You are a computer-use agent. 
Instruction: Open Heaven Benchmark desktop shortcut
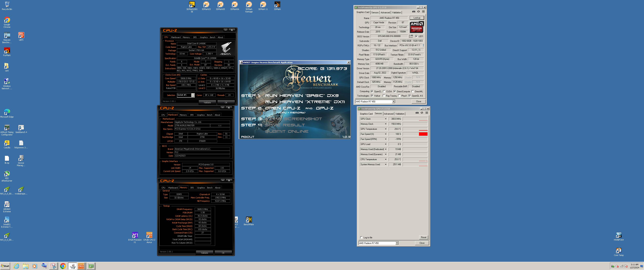pos(7,38)
